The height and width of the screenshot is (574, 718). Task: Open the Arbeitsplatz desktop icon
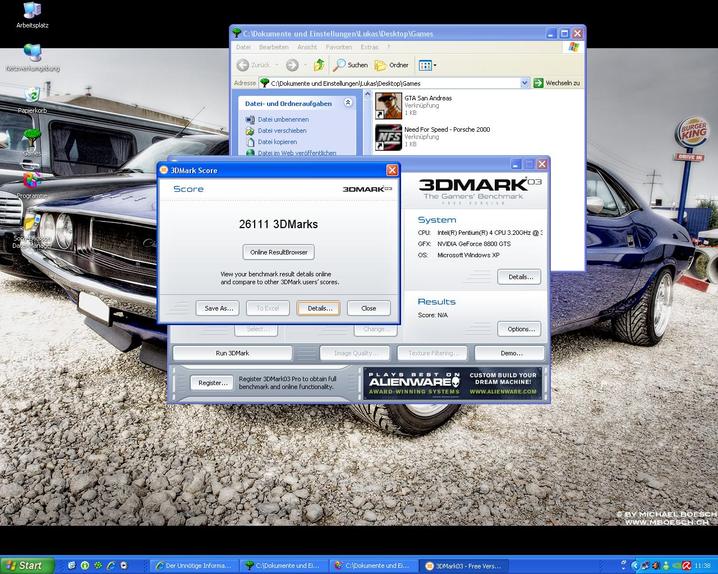(32, 12)
